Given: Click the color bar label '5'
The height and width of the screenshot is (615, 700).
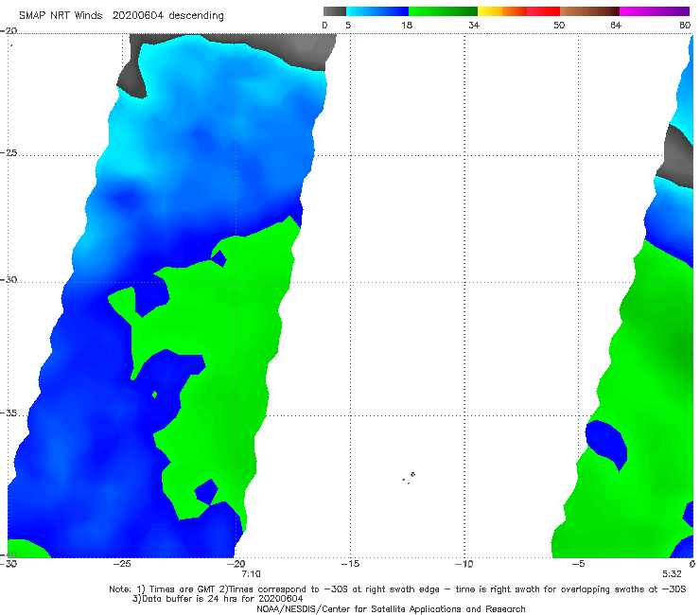Looking at the screenshot, I should [x=348, y=25].
